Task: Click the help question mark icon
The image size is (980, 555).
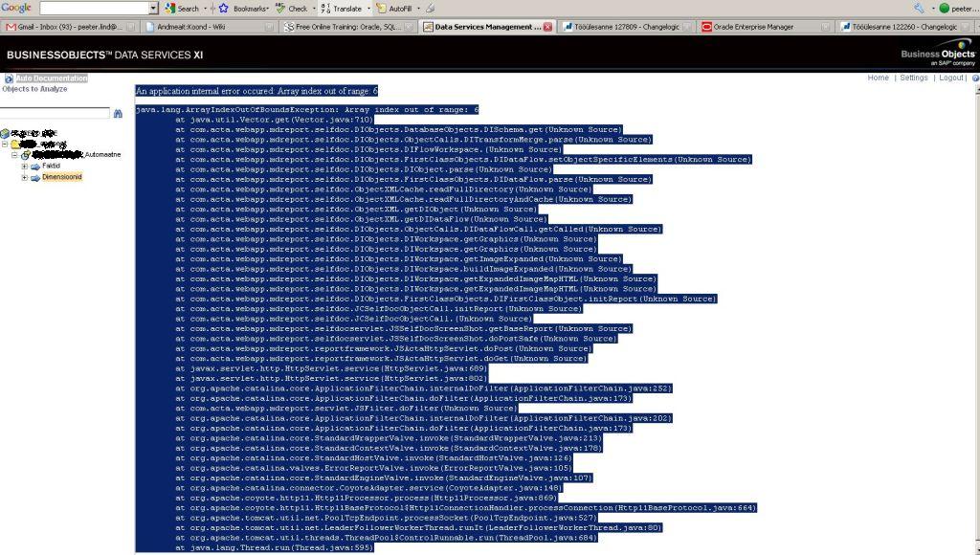Action: click(x=975, y=78)
